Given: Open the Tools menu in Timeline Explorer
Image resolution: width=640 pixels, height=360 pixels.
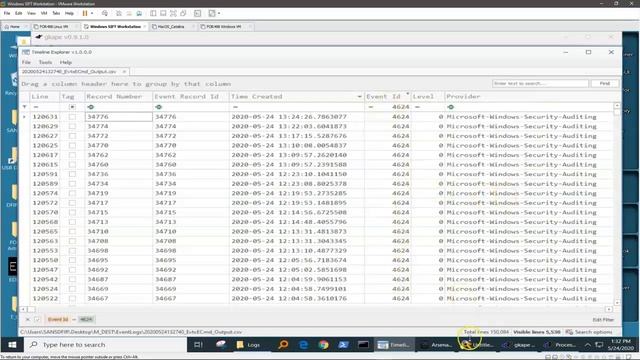Looking at the screenshot, I should [45, 62].
